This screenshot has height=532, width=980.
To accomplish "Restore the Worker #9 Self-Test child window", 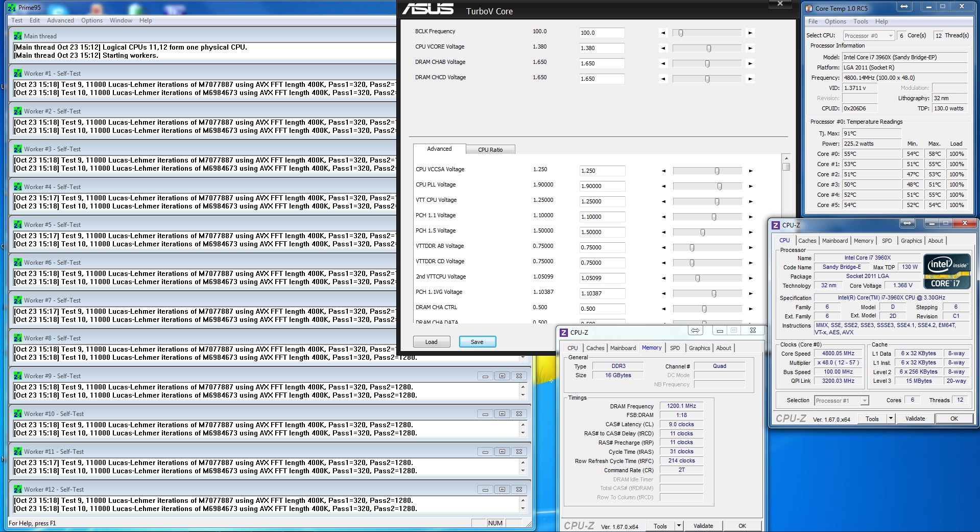I will tap(502, 376).
